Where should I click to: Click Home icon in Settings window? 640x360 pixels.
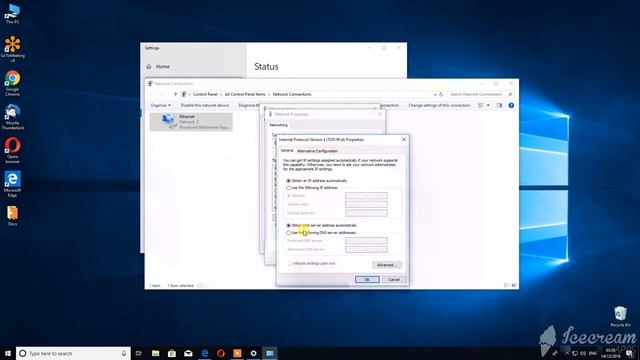(x=149, y=67)
